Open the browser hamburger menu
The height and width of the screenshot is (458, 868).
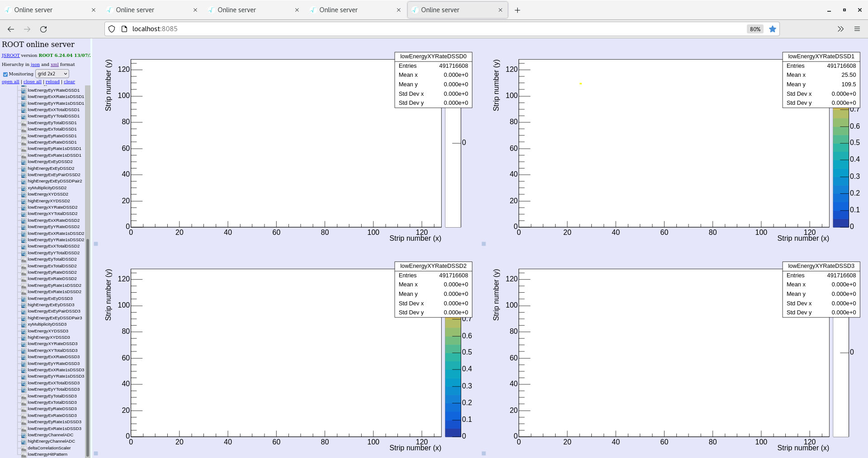[x=857, y=29]
